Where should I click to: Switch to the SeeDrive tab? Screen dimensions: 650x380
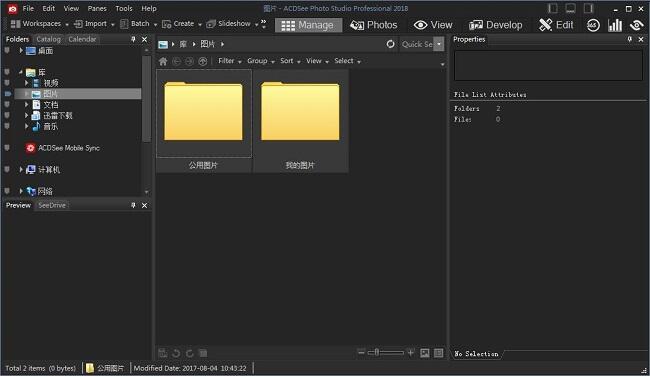click(x=52, y=205)
